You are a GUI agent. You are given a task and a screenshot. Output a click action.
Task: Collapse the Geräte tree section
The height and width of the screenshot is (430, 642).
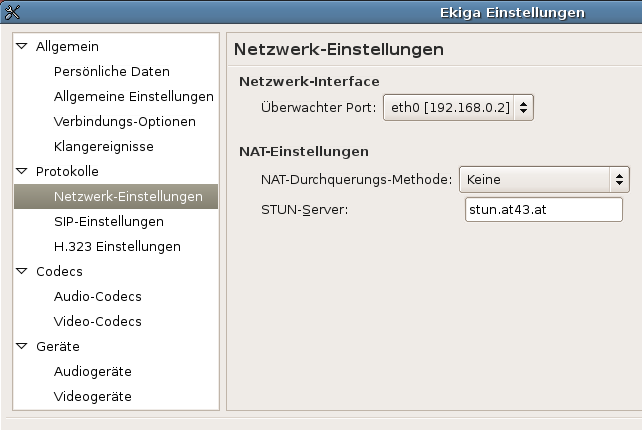tap(22, 347)
